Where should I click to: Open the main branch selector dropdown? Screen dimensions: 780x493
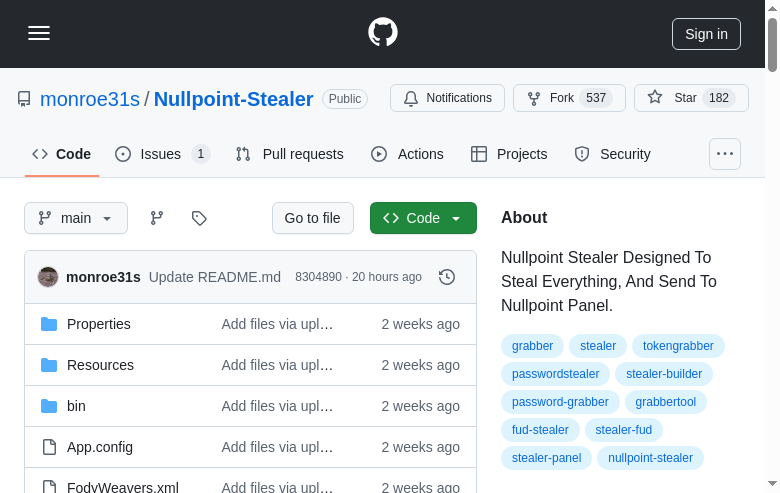pyautogui.click(x=76, y=218)
